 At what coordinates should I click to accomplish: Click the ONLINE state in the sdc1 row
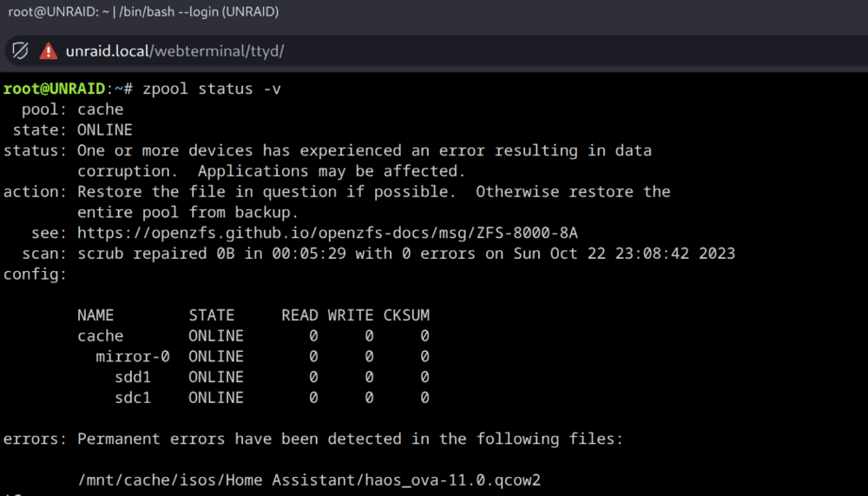(x=216, y=398)
